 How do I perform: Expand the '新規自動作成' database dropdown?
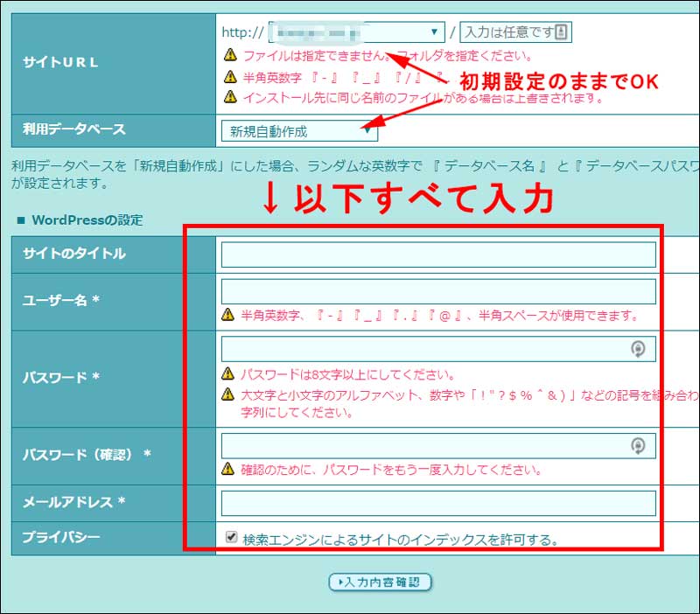click(x=299, y=132)
